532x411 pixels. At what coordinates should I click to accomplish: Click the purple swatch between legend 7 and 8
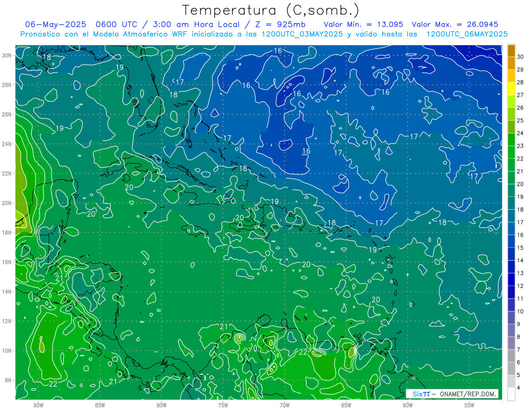click(511, 343)
